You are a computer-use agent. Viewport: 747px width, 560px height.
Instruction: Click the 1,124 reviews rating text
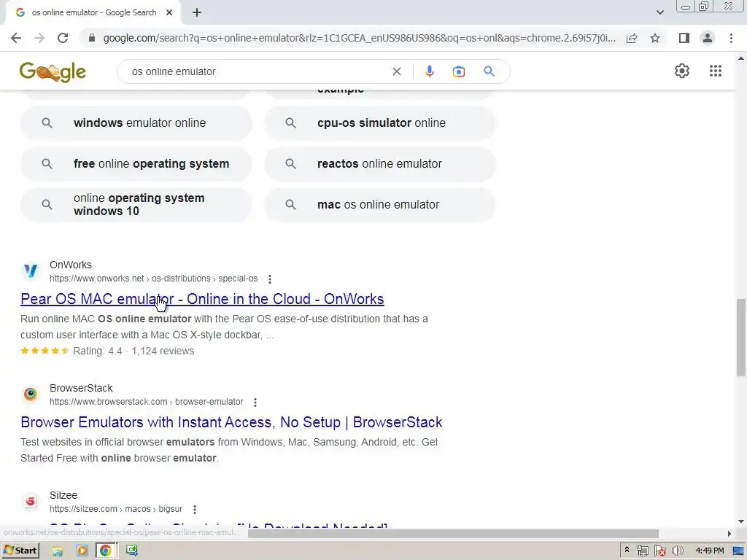163,351
